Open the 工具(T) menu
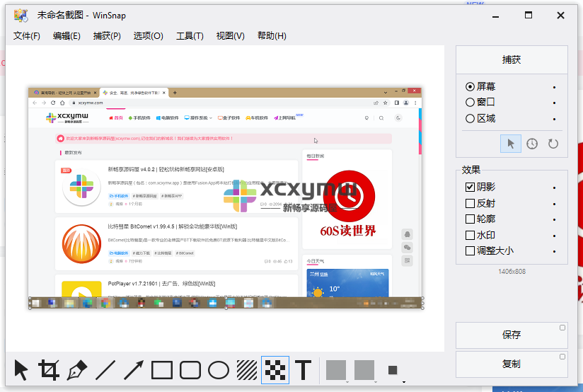583x392 pixels. 190,36
